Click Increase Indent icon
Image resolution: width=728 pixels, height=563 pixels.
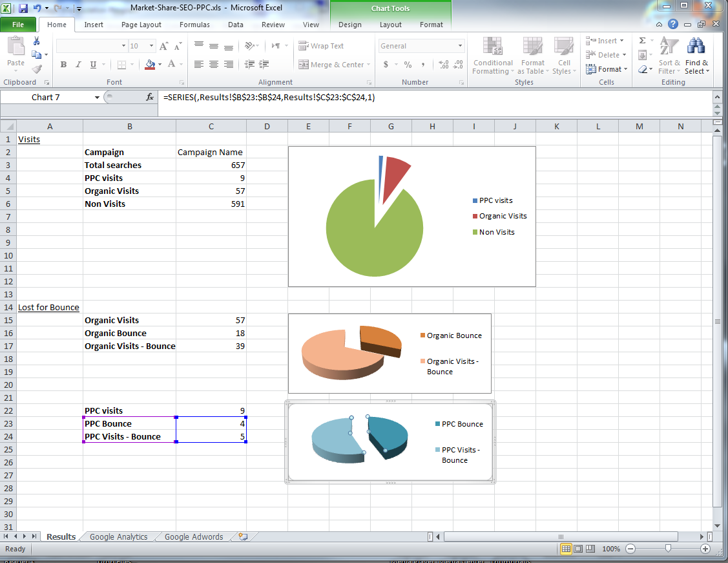pyautogui.click(x=264, y=65)
